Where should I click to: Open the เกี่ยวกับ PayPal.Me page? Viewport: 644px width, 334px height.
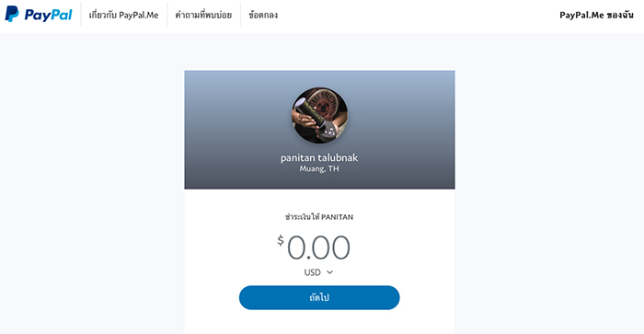pyautogui.click(x=123, y=16)
